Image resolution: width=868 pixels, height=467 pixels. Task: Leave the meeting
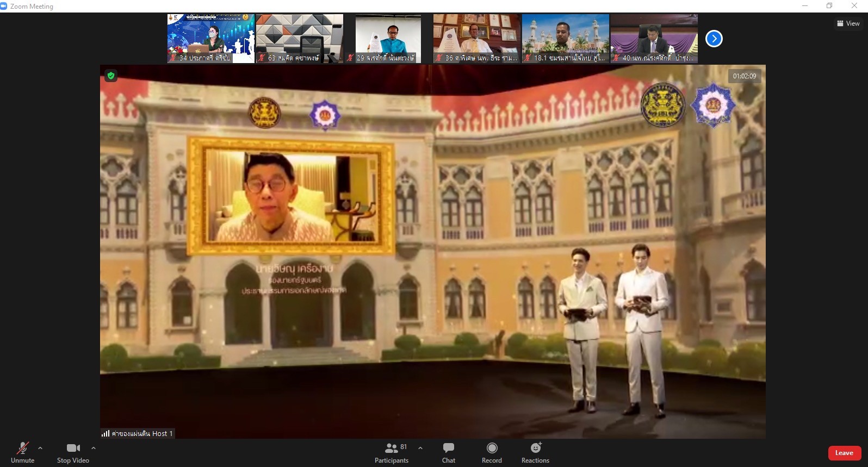coord(844,453)
